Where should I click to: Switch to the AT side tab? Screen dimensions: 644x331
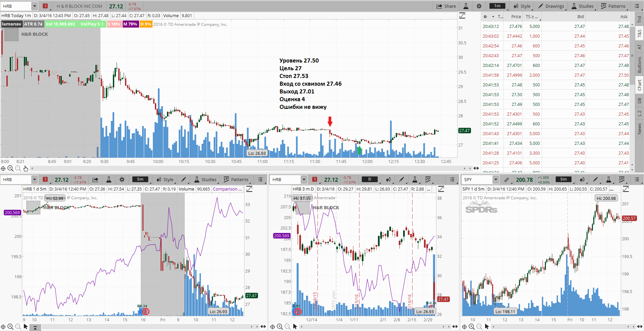[639, 47]
